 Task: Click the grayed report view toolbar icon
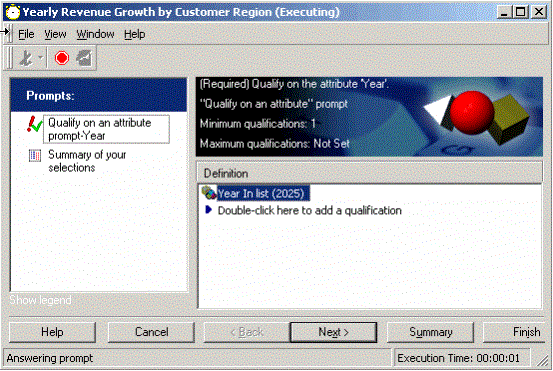click(x=84, y=58)
